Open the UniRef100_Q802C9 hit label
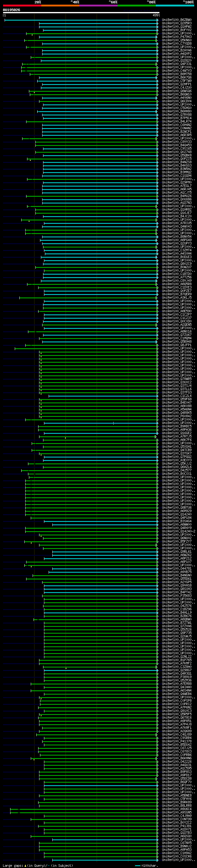197x868 pixels. point(177,264)
